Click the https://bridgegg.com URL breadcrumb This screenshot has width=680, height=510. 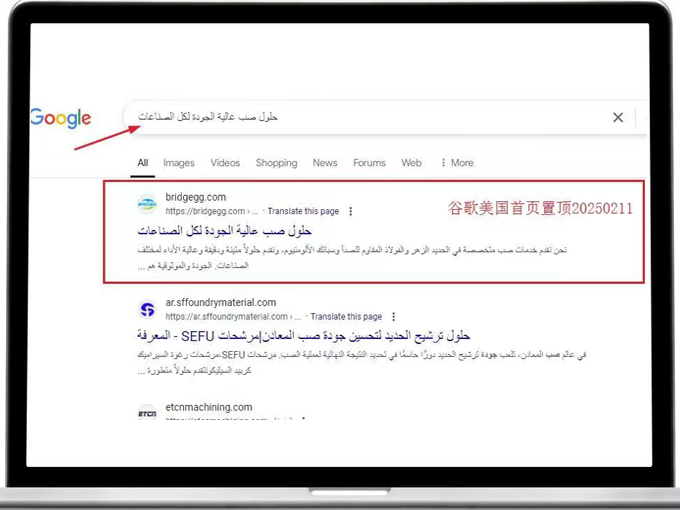212,211
